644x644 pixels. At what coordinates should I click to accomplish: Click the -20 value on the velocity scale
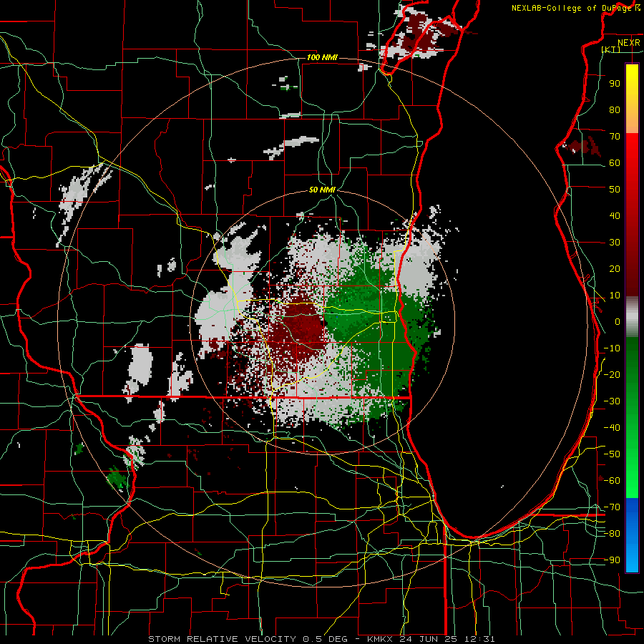(612, 374)
